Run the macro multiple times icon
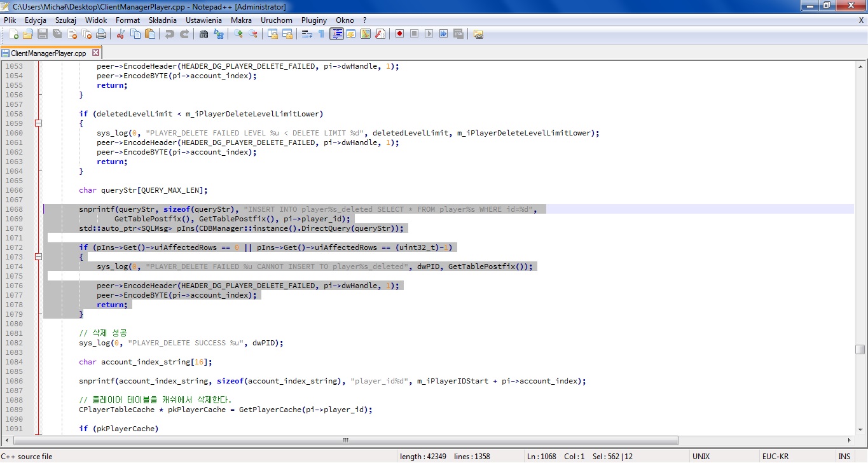 443,34
